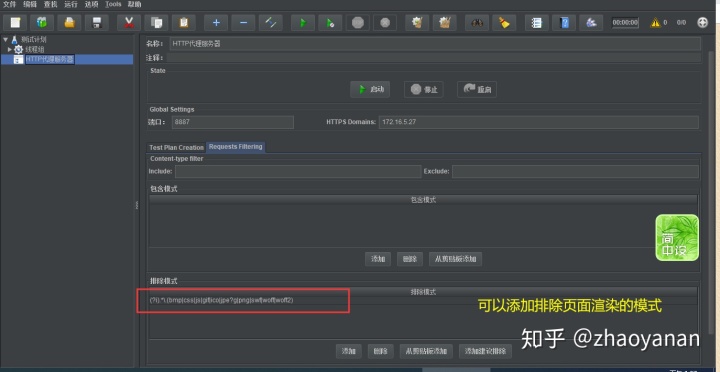
Task: Click the 启动 proxy start button
Action: 370,89
